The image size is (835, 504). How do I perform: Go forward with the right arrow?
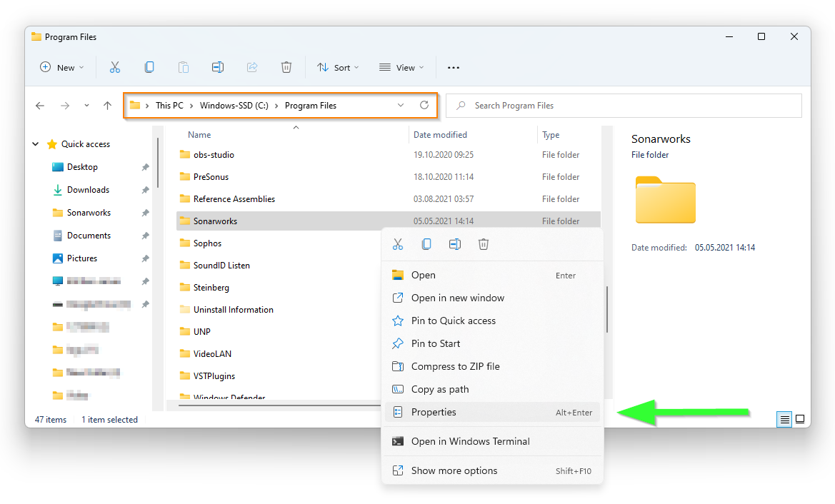point(65,106)
